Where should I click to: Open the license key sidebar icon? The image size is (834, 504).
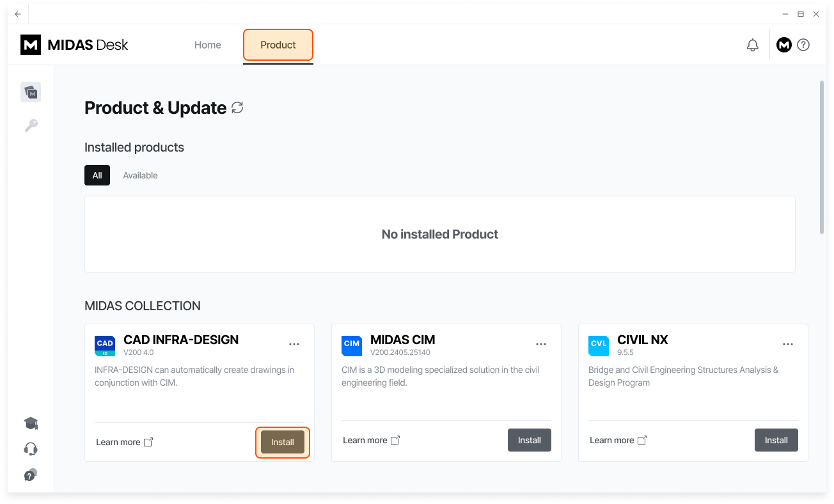(x=31, y=125)
